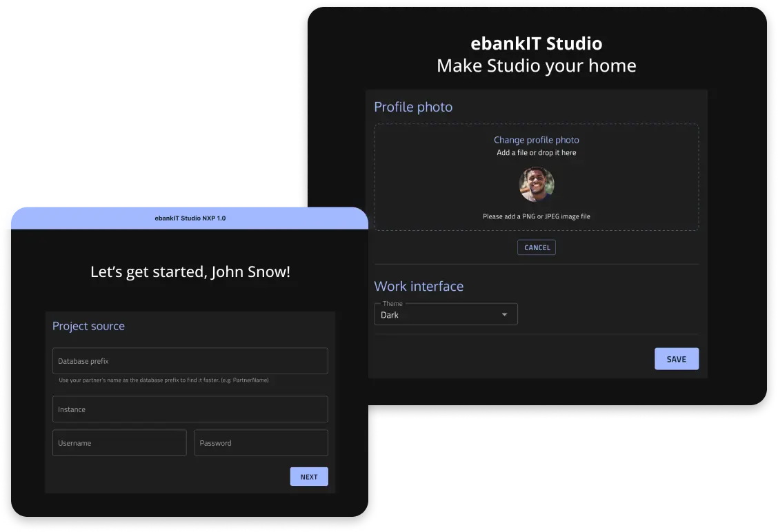
Task: Click the 'Project source' heading
Action: coord(88,326)
